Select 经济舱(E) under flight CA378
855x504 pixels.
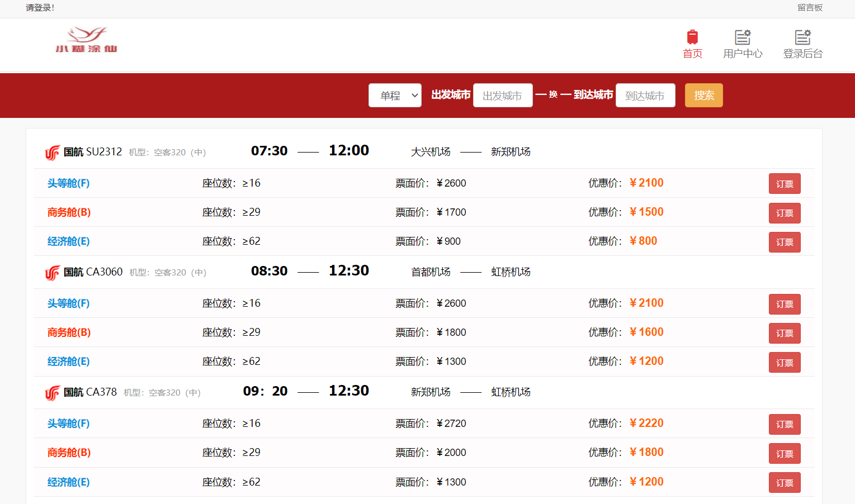click(68, 482)
